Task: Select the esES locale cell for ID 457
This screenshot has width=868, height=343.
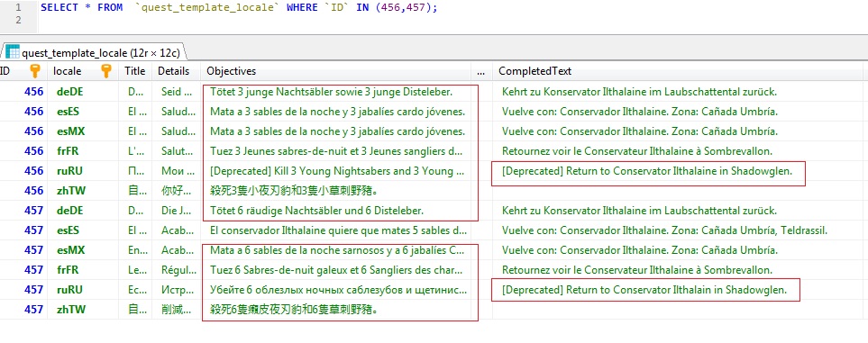Action: [x=84, y=230]
